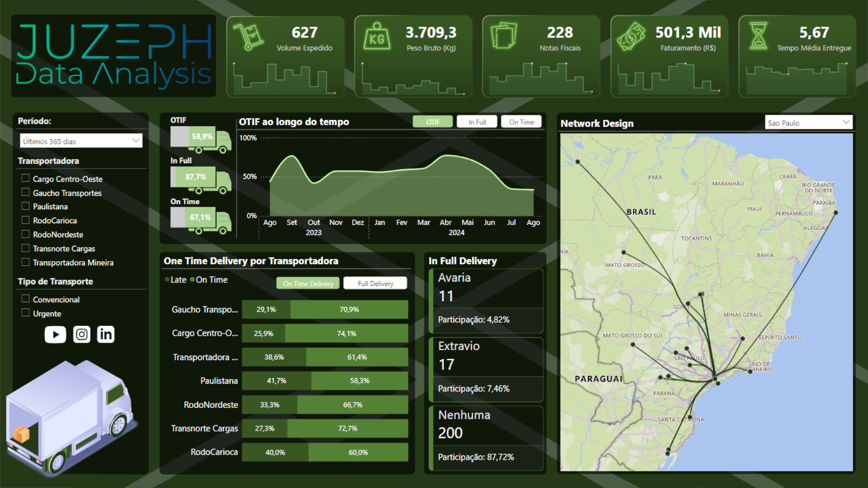Click the On Time legend color dot
This screenshot has height=488, width=868.
193,280
